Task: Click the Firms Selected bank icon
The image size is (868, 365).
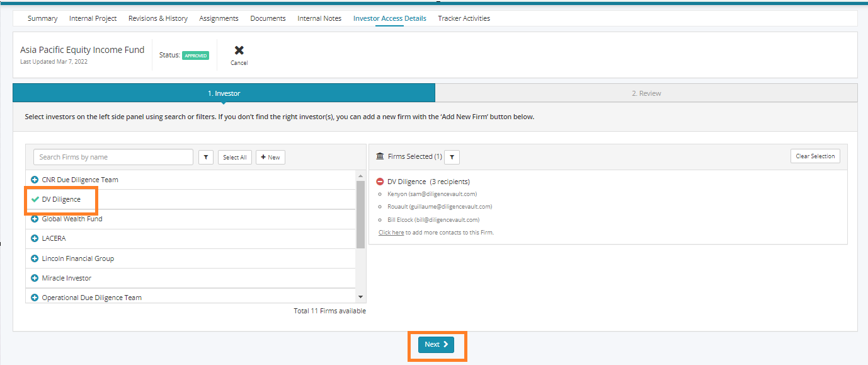Action: [x=380, y=156]
